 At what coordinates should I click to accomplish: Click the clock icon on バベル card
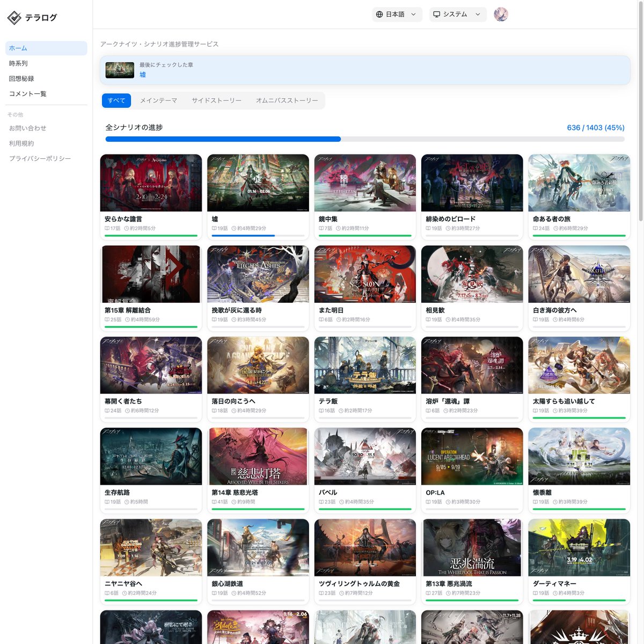point(341,502)
